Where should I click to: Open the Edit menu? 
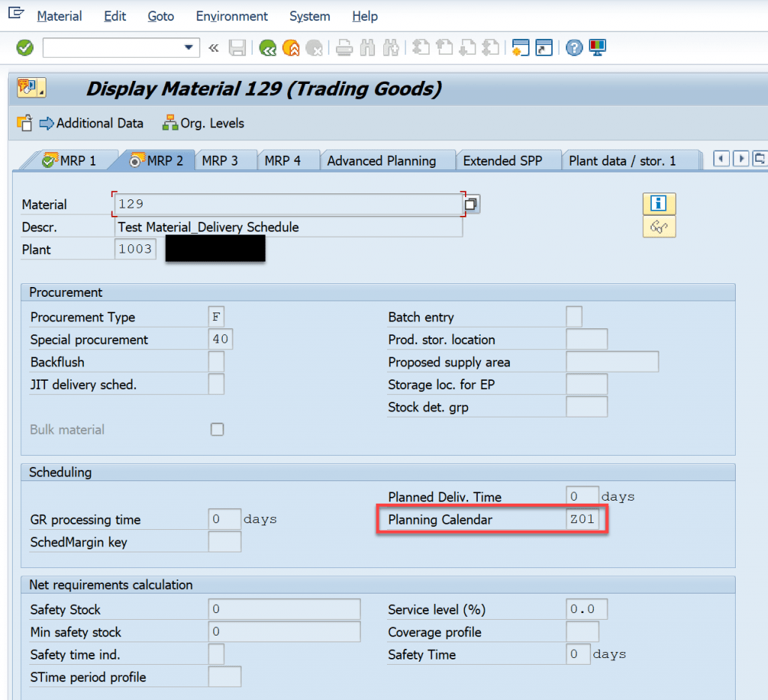click(115, 16)
